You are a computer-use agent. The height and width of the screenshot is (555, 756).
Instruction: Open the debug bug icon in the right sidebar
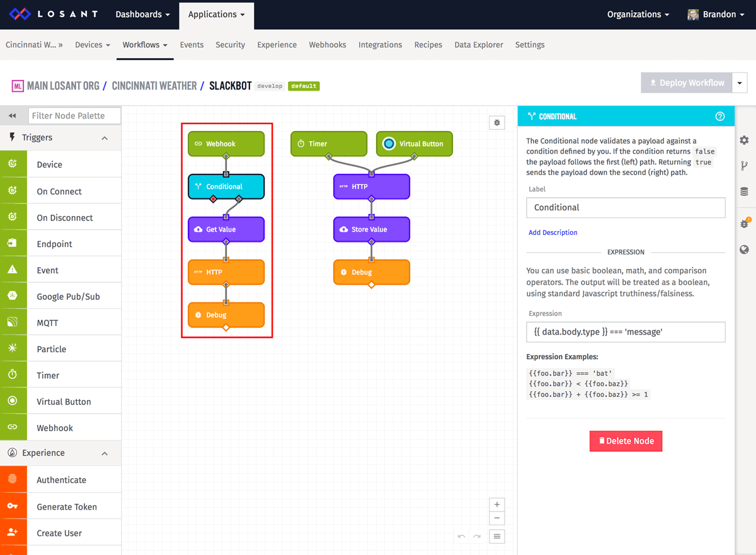click(744, 223)
